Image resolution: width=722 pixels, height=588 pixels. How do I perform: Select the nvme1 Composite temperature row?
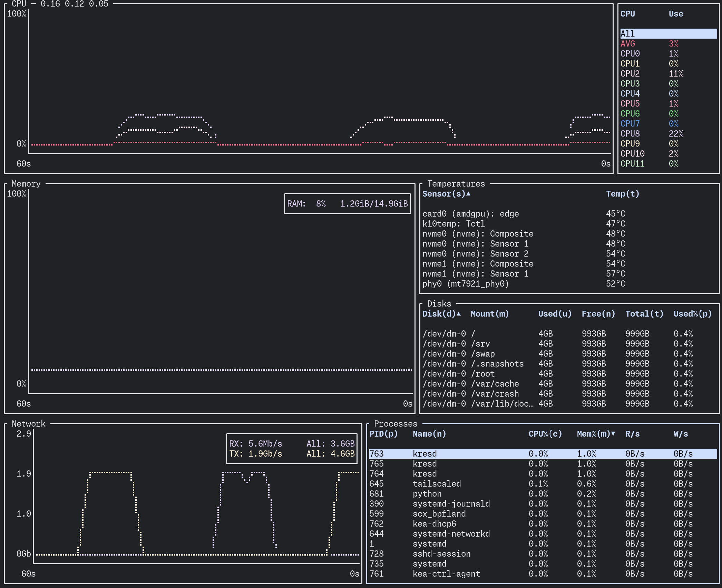[478, 264]
